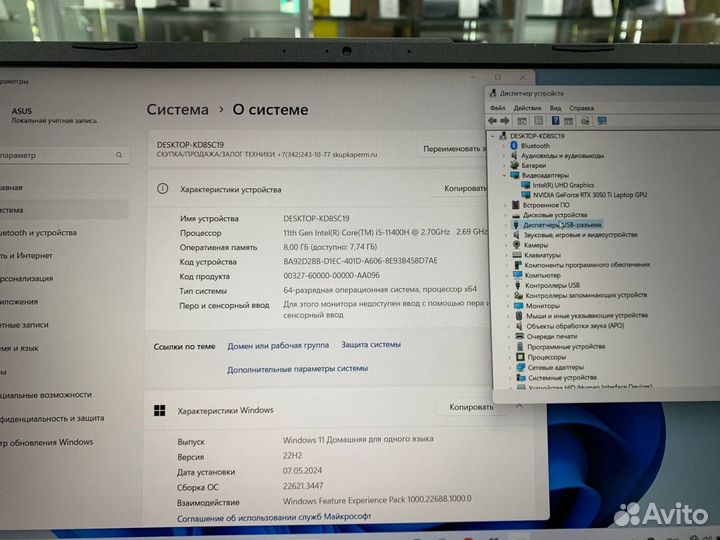
Task: Click the settings search field
Action: click(x=63, y=155)
